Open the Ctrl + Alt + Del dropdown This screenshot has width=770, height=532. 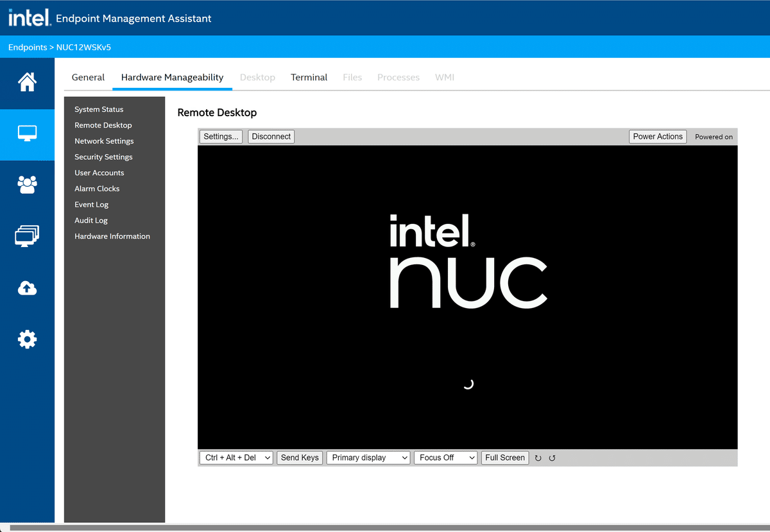pyautogui.click(x=237, y=458)
